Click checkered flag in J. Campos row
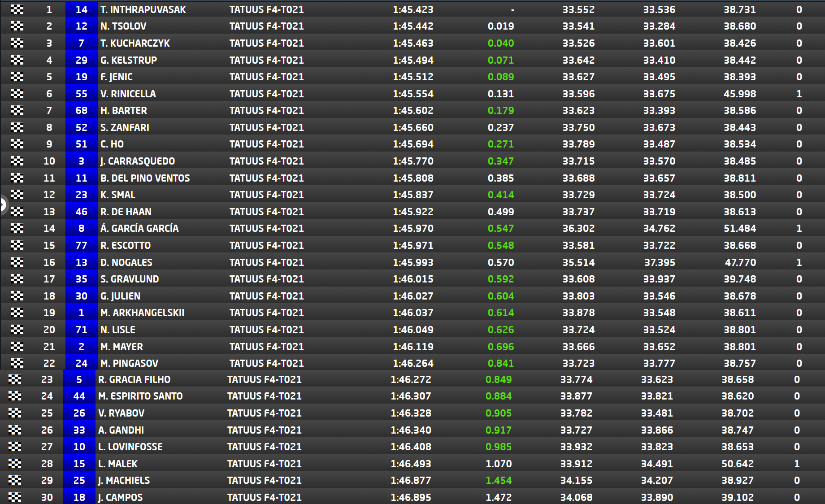 15,497
